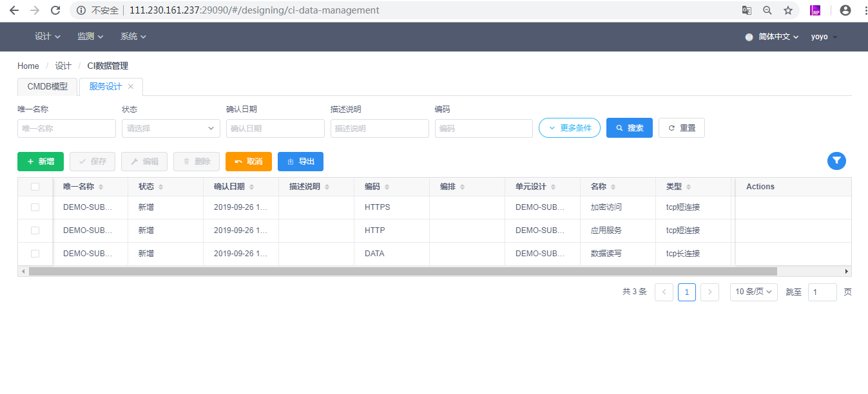Viewport: 868px width, 394px height.
Task: Click Home in the breadcrumb
Action: click(28, 66)
